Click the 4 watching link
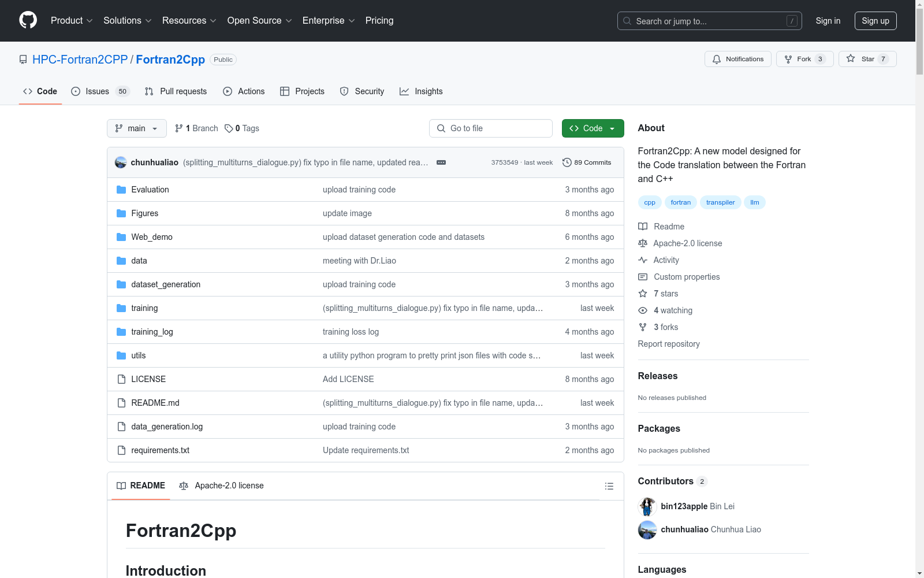Image resolution: width=924 pixels, height=578 pixels. [x=673, y=310]
